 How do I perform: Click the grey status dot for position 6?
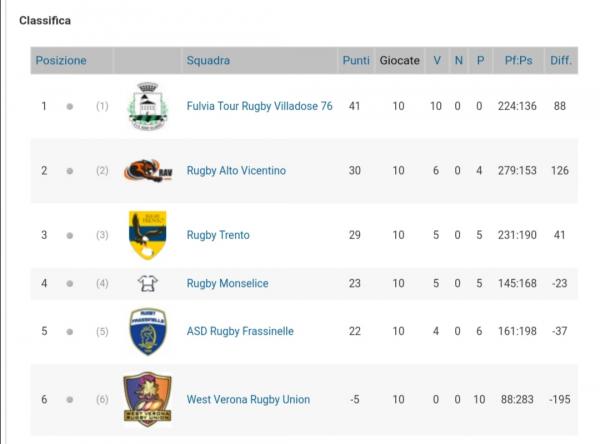70,400
